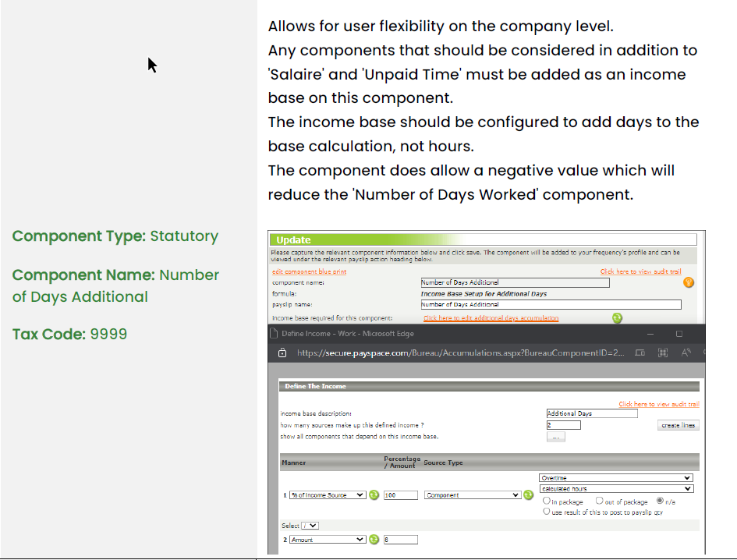This screenshot has width=737, height=560.
Task: Click the income base description field
Action: [592, 413]
